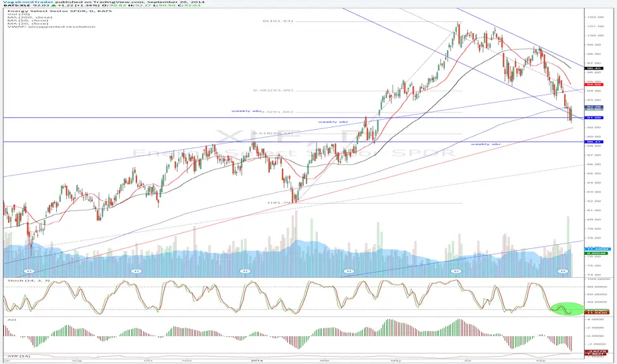This screenshot has width=617, height=364.
Task: Click the red moving average price tag
Action: (594, 85)
